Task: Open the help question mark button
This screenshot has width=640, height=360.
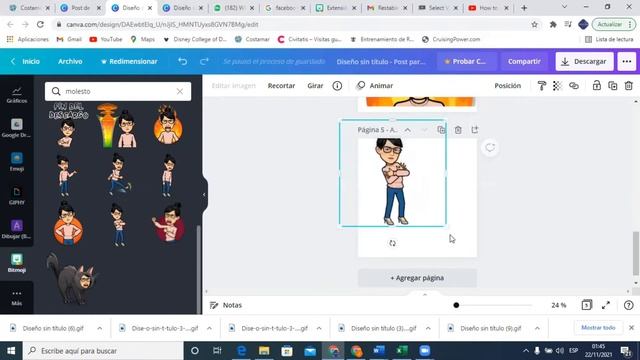Action: coord(629,305)
